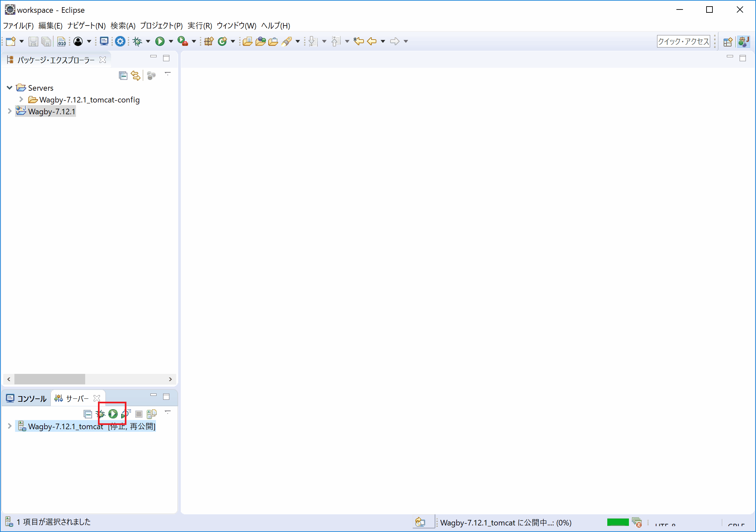Click the blue gear toolbar icon
The image size is (756, 532).
pyautogui.click(x=120, y=42)
